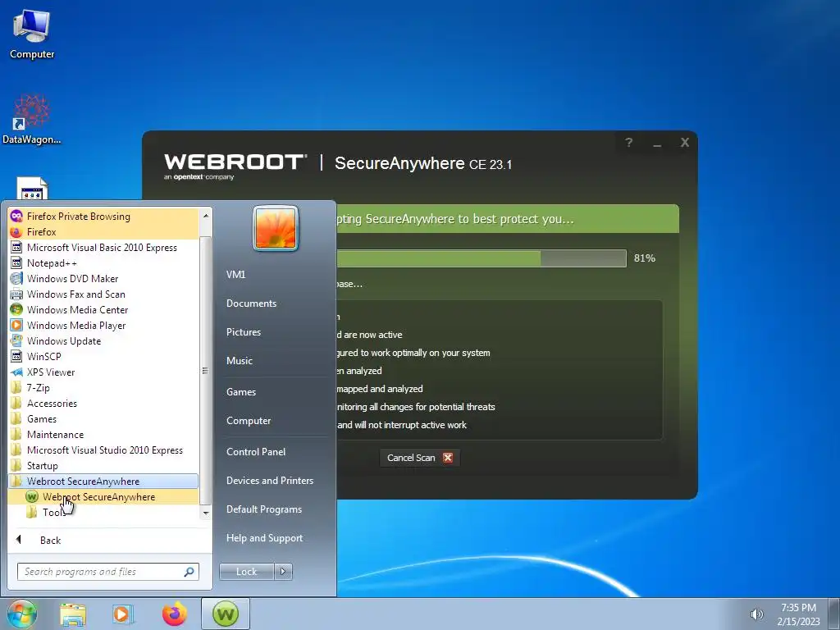
Task: Click the search magnifier icon
Action: [x=189, y=572]
